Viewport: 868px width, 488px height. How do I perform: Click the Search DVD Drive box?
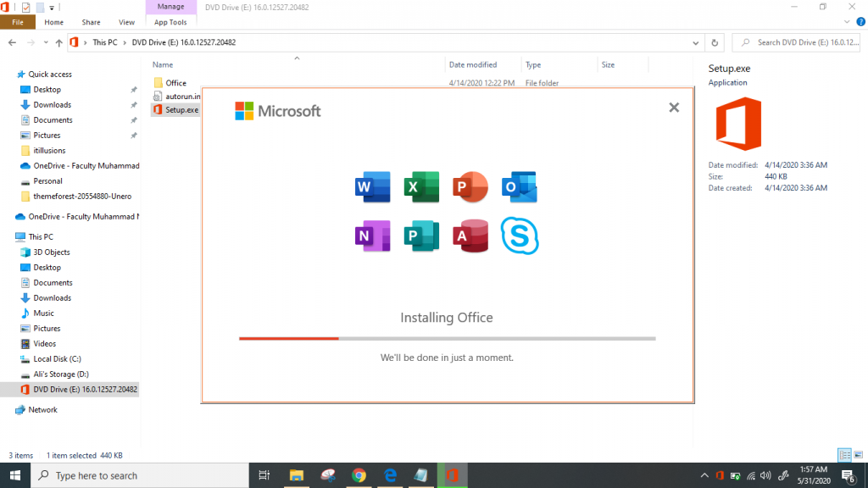click(x=797, y=42)
